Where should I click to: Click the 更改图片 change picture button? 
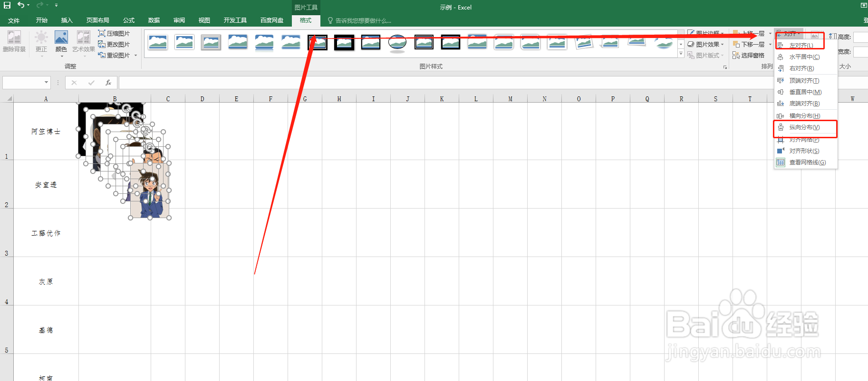click(x=114, y=44)
